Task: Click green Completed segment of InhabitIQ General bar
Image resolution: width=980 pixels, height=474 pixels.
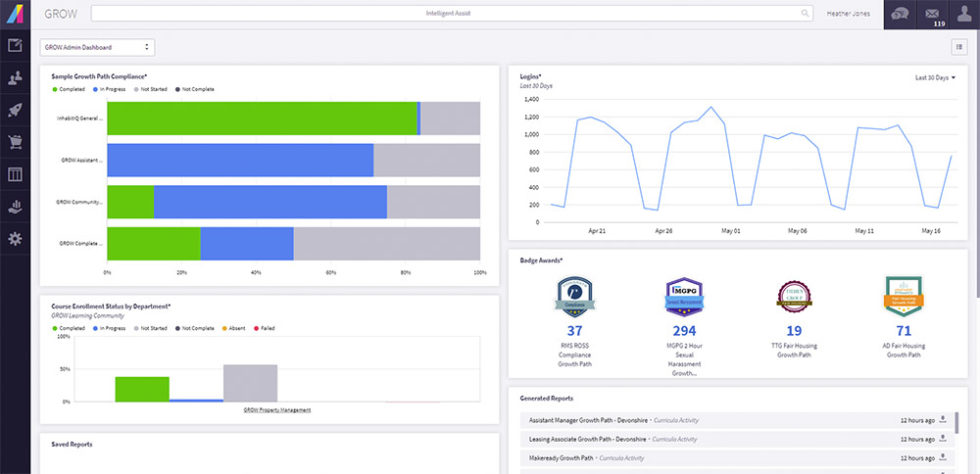Action: 262,118
